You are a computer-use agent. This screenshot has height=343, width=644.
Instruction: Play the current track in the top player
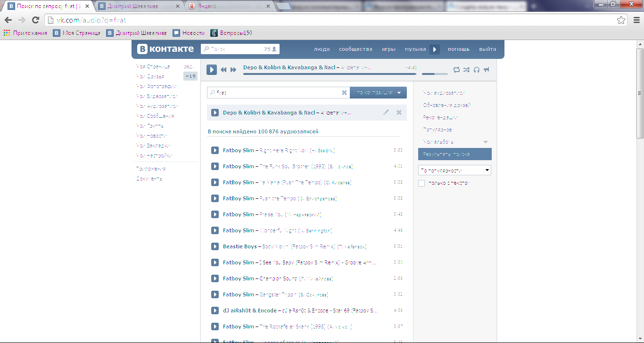point(212,70)
